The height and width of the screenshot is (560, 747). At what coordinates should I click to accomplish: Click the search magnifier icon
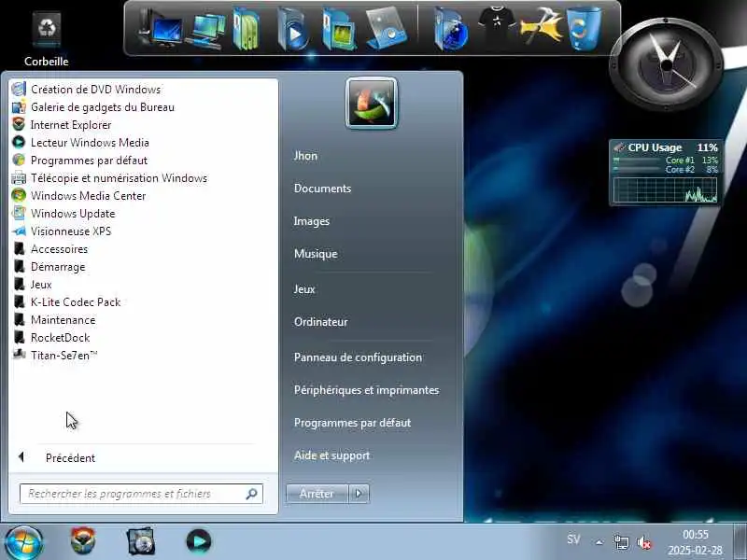251,494
